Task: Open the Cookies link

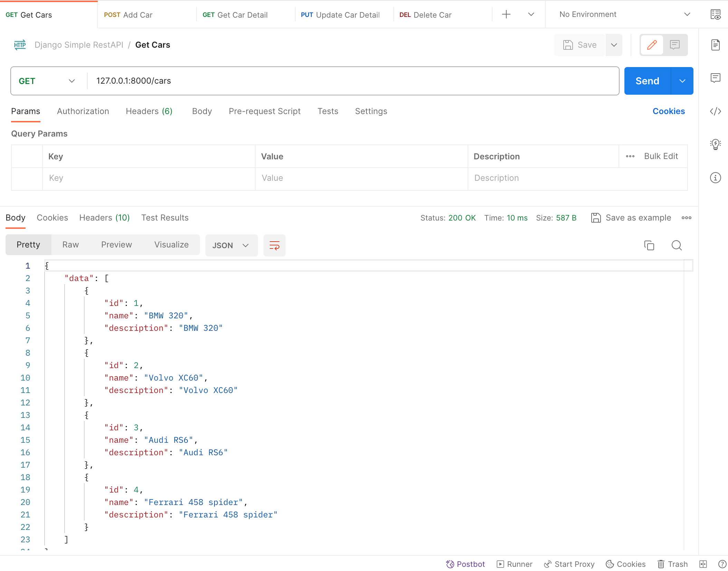Action: coord(668,111)
